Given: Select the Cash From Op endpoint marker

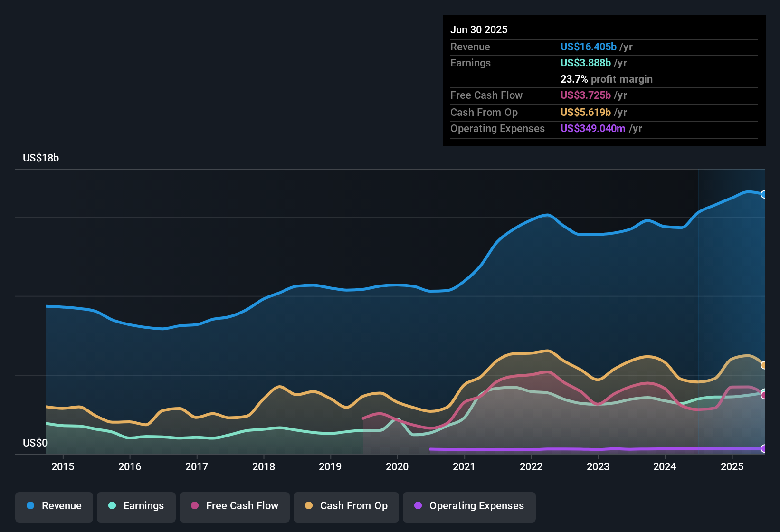Looking at the screenshot, I should pyautogui.click(x=764, y=365).
